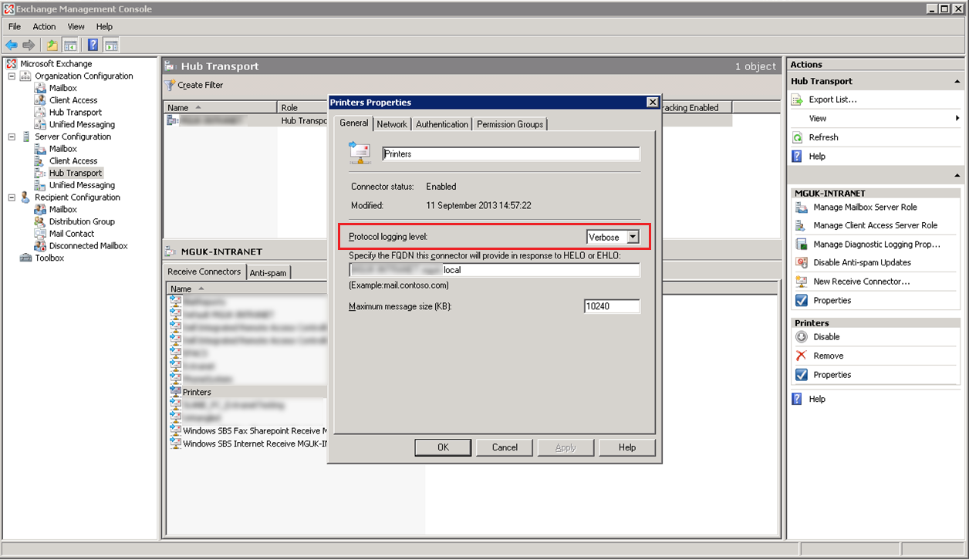
Task: Click Manage Diagnostic Logging Properties icon
Action: 802,244
